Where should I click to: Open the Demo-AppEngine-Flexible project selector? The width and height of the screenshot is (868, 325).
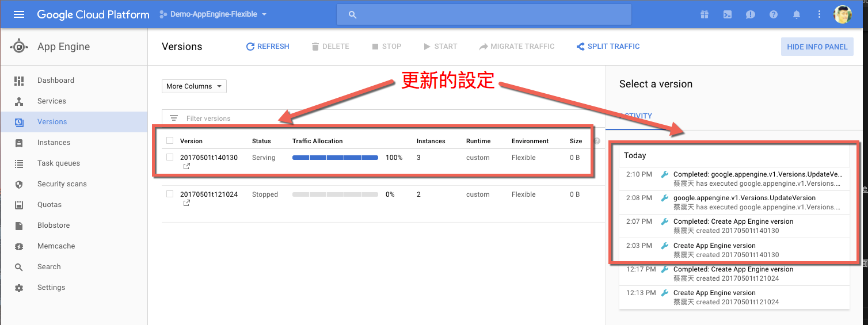(213, 14)
